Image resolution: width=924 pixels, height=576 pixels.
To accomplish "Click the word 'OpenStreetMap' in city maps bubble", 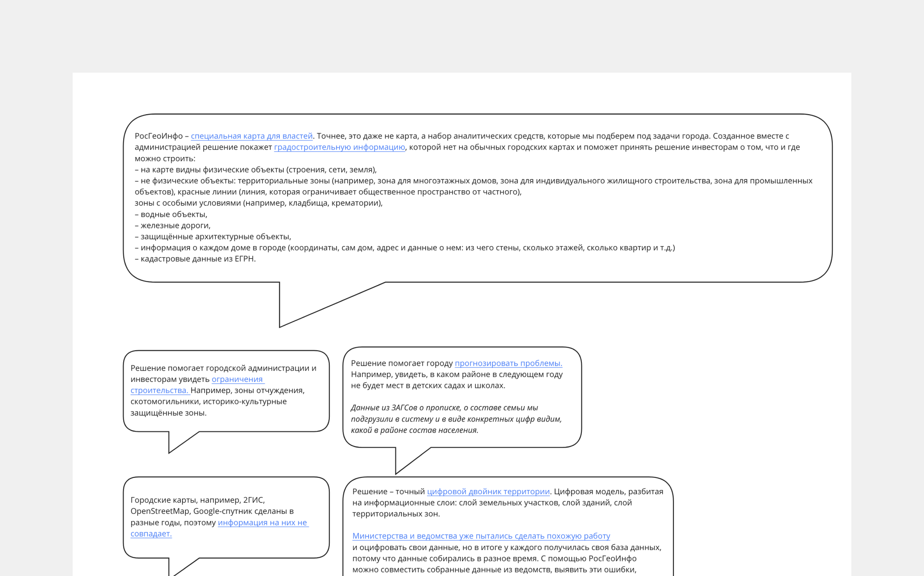I will pyautogui.click(x=160, y=511).
